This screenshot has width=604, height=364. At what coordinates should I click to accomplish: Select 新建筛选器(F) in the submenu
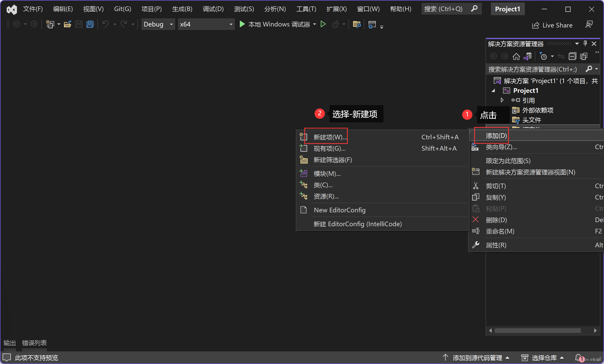click(382, 160)
